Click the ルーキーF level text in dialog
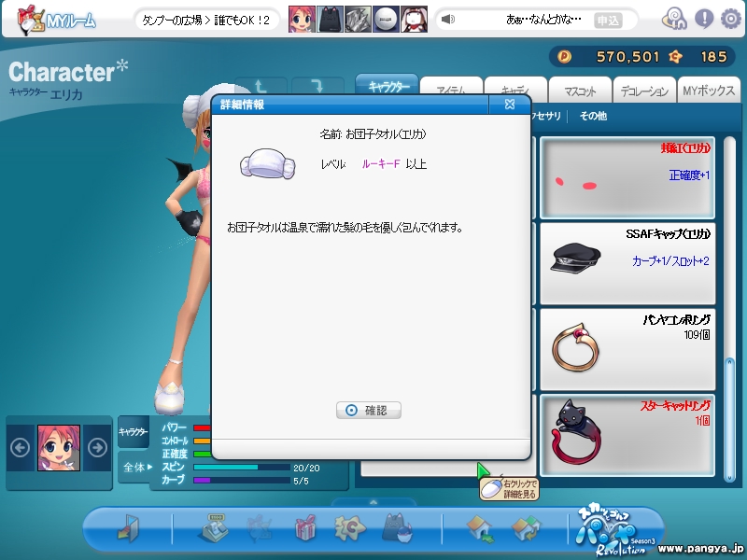Screen dimensions: 747x560 click(x=381, y=164)
